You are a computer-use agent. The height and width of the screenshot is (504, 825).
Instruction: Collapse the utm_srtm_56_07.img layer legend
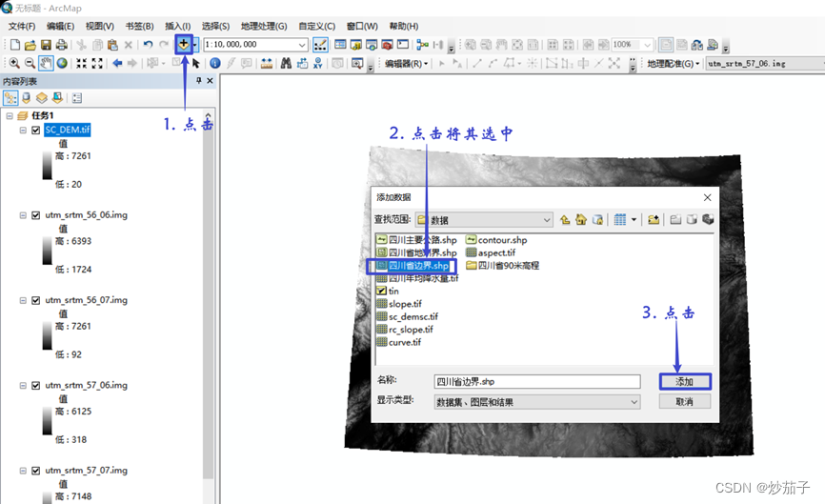(23, 300)
